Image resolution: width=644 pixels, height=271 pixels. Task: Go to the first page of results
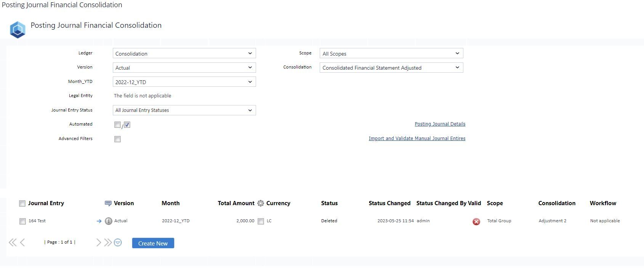coord(13,242)
